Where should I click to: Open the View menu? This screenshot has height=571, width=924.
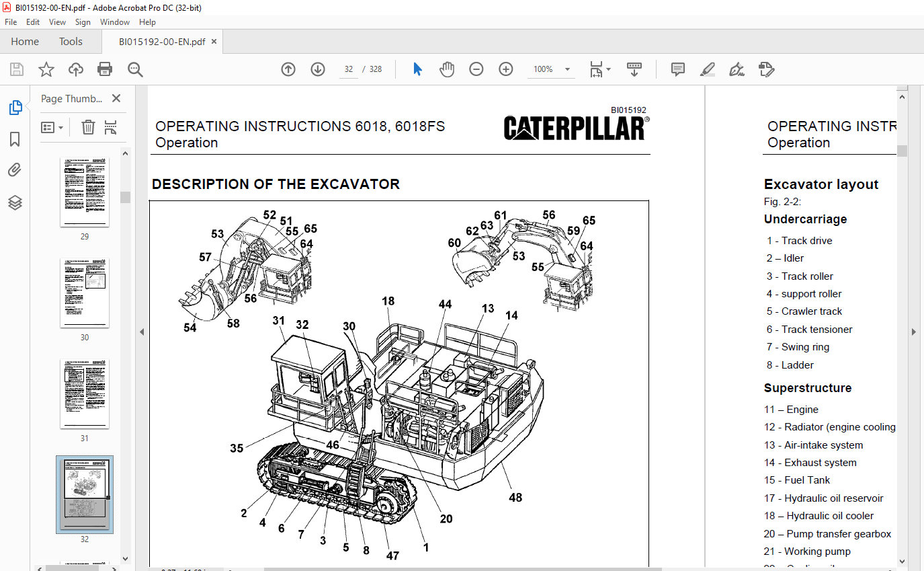pyautogui.click(x=58, y=22)
